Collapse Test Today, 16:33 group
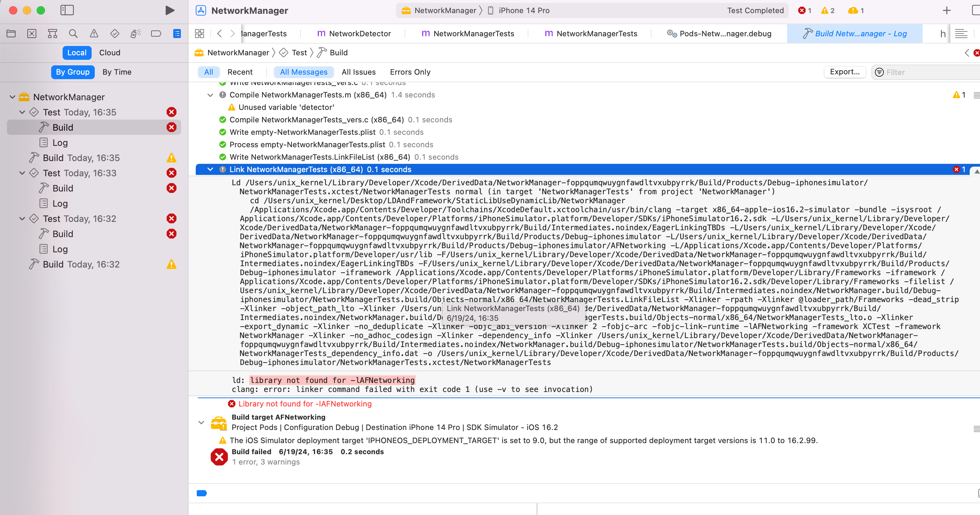Screen dimensions: 980x515 point(22,173)
